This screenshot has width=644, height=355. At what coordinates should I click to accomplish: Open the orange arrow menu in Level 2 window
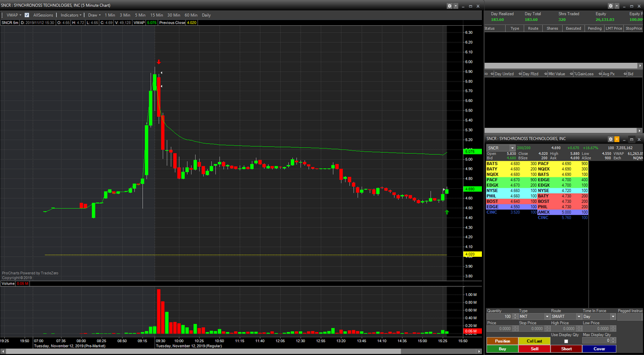(616, 139)
